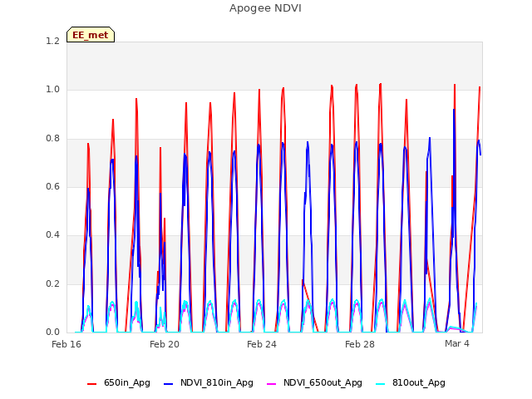Image resolution: width=532 pixels, height=399 pixels.
Task: Click the Feb 28 x-axis label
Action: point(360,344)
